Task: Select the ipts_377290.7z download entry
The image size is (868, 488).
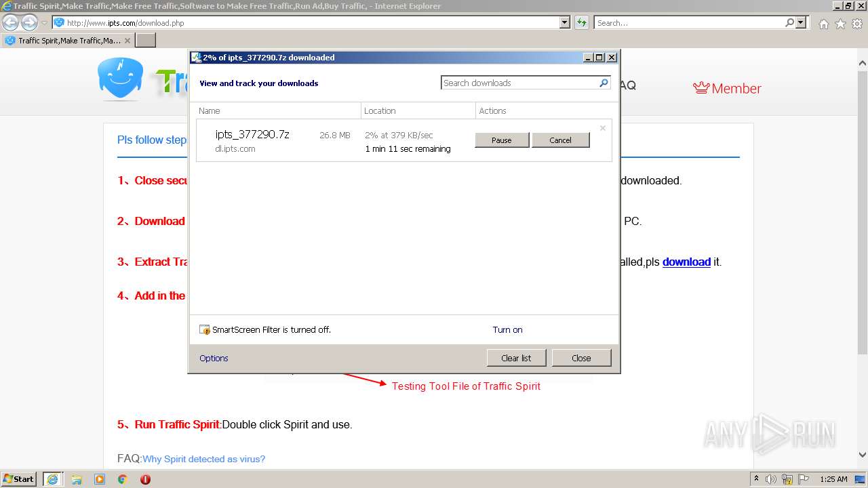Action: pyautogui.click(x=403, y=140)
